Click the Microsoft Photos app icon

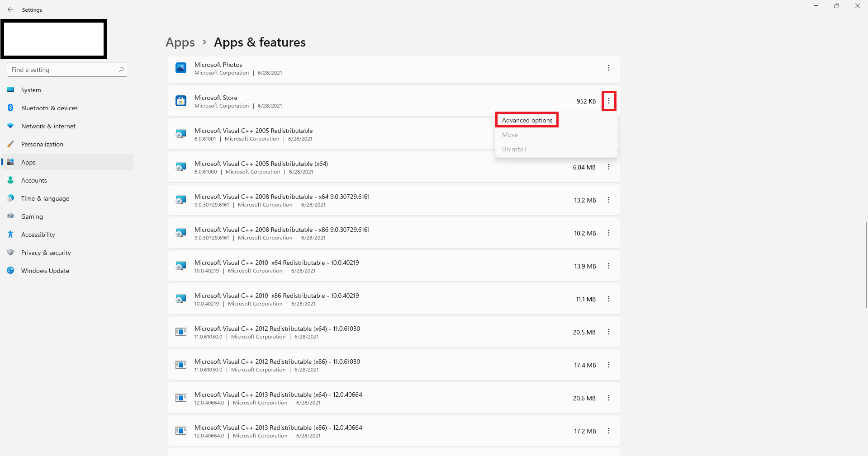(x=181, y=68)
